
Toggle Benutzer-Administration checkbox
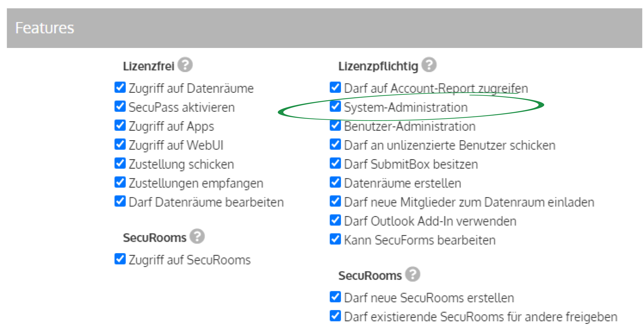click(x=335, y=125)
